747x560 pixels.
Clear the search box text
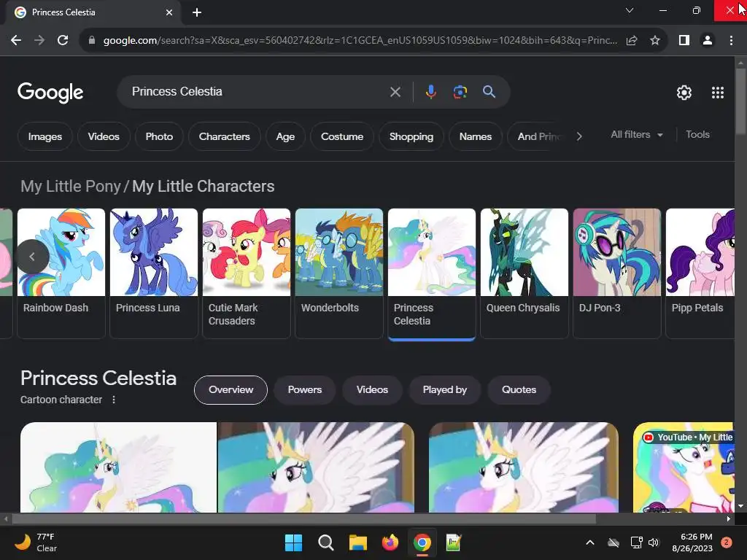point(395,92)
